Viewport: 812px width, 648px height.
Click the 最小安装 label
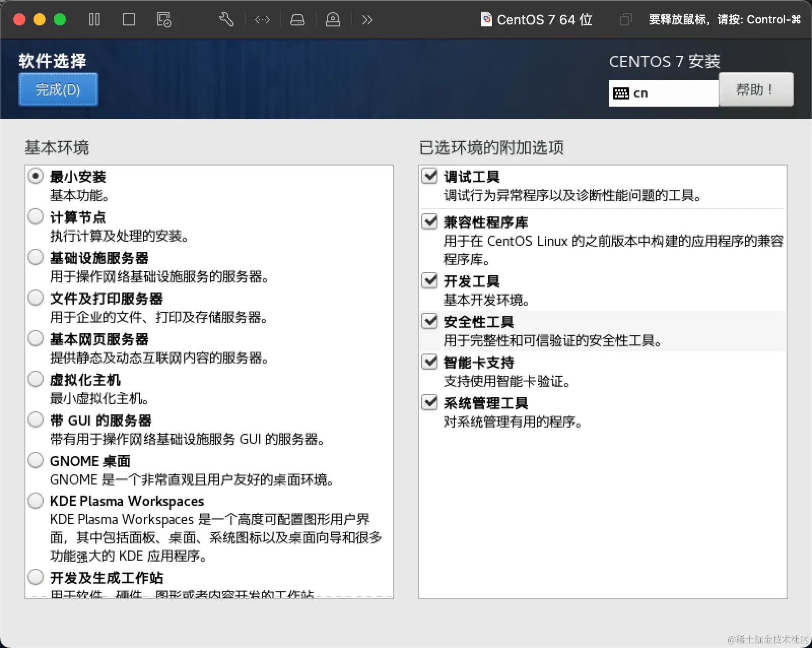click(x=78, y=177)
